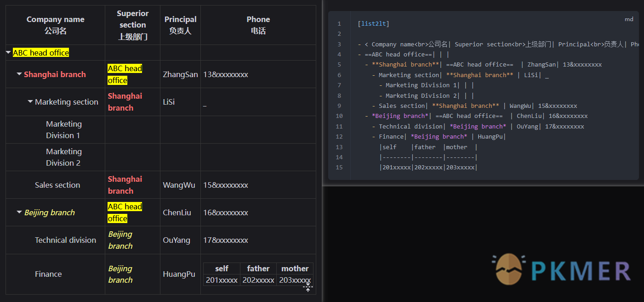Click phone number 13&xxxxxxxx in the table
The height and width of the screenshot is (302, 644).
(226, 74)
